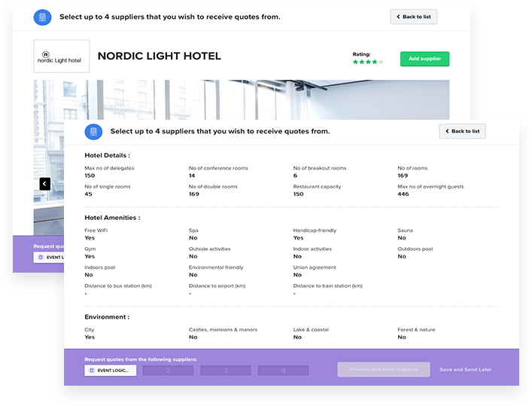
Task: Click the City environment label
Action: click(90, 330)
